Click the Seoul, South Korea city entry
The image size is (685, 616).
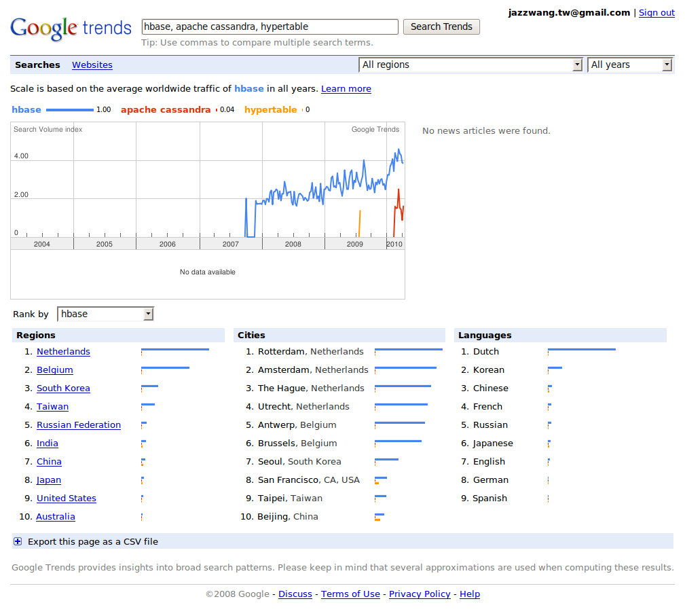coord(299,462)
